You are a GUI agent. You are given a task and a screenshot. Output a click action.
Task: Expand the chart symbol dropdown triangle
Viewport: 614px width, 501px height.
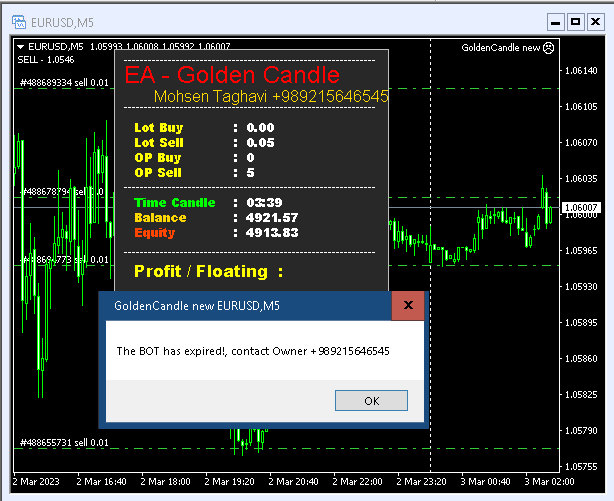(x=20, y=47)
